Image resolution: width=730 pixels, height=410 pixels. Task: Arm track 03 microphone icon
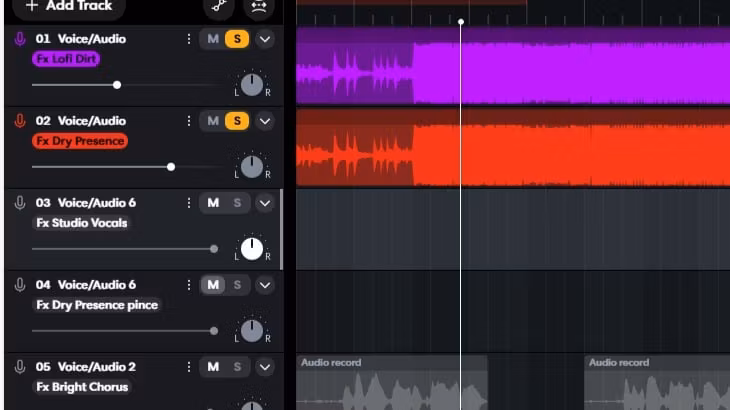[x=20, y=203]
